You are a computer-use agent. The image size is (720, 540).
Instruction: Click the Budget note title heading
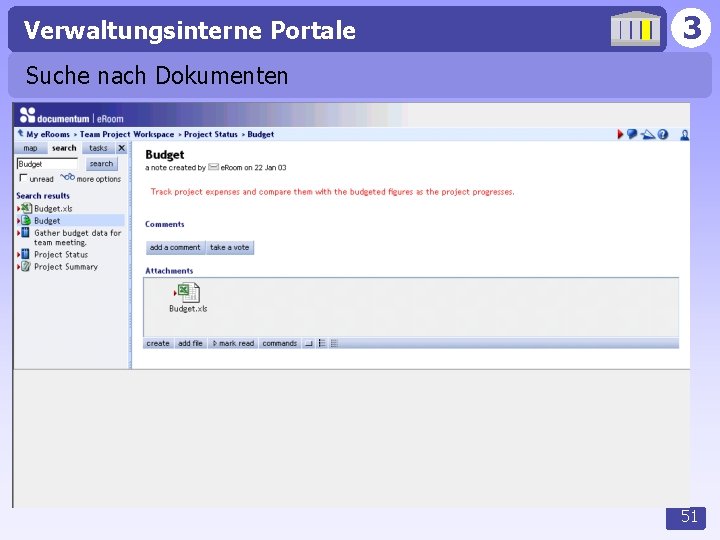[x=165, y=155]
